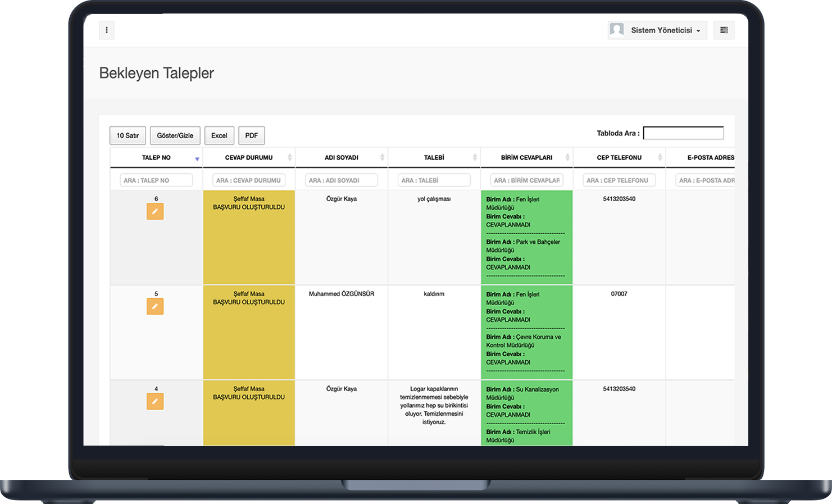Sort by Birim Cevapları column header
Screen dimensions: 832x504
click(526, 158)
